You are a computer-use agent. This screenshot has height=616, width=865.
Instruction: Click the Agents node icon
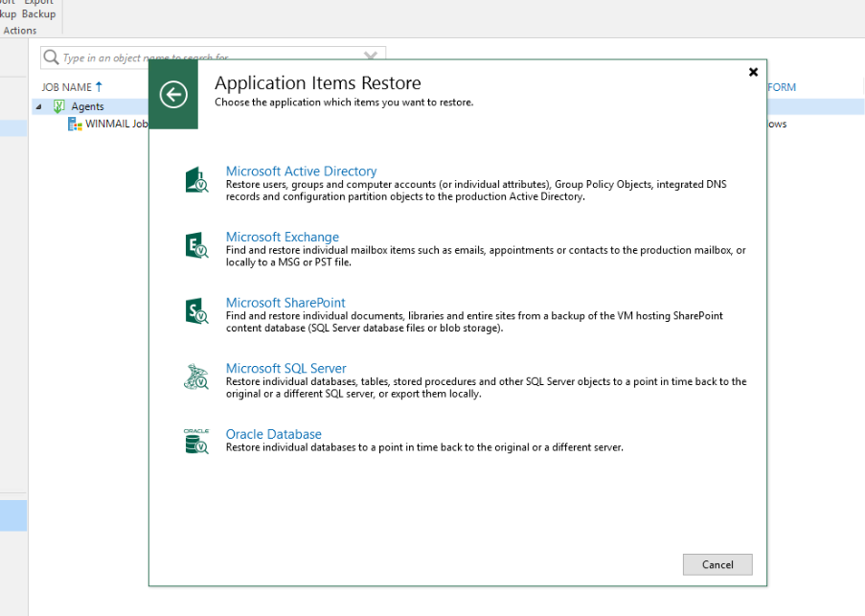pyautogui.click(x=59, y=106)
